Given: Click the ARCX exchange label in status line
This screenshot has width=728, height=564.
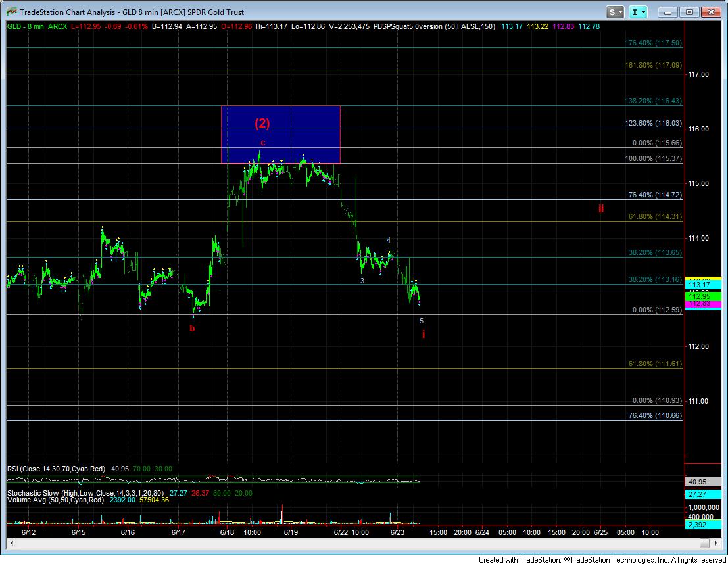Looking at the screenshot, I should coord(58,26).
